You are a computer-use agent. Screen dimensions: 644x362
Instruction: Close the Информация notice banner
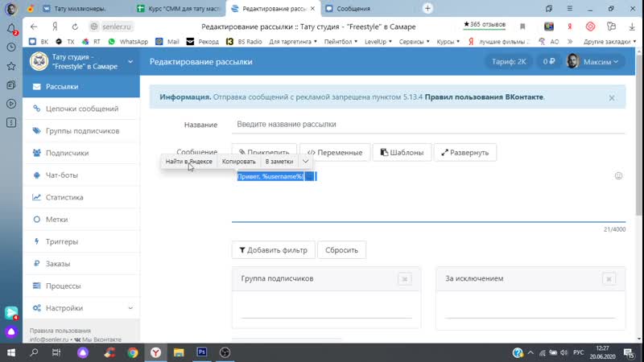612,97
